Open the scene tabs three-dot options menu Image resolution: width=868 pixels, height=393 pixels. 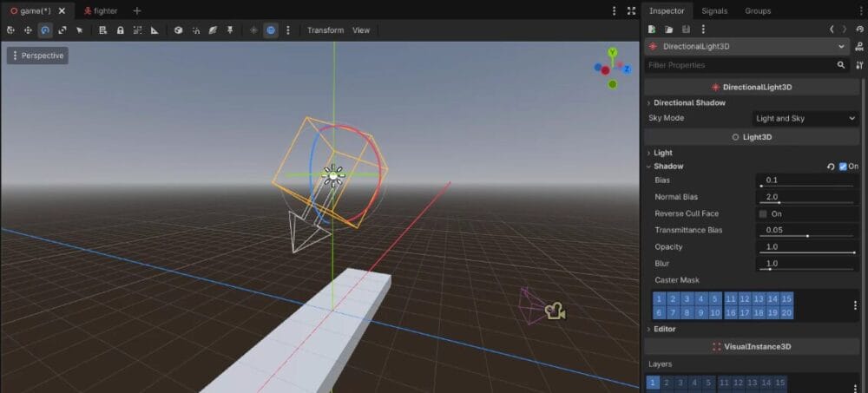tap(614, 10)
